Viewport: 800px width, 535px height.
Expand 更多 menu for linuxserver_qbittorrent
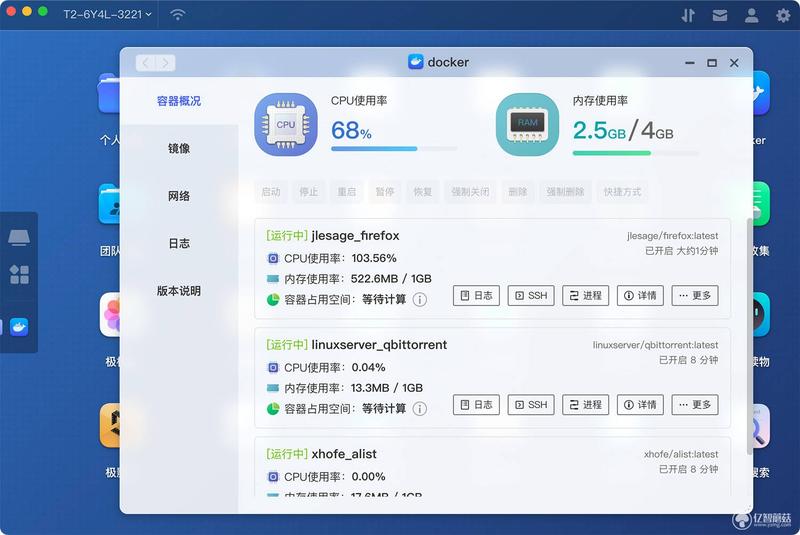coord(695,404)
